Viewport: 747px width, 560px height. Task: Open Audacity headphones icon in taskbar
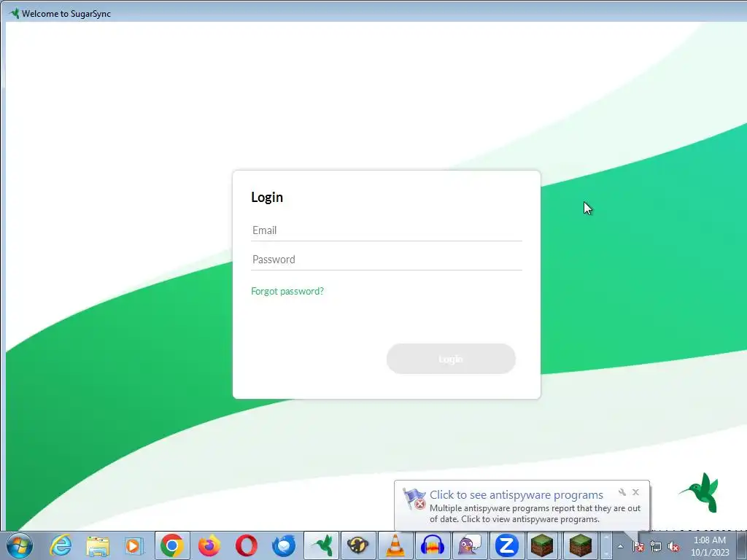tap(433, 545)
